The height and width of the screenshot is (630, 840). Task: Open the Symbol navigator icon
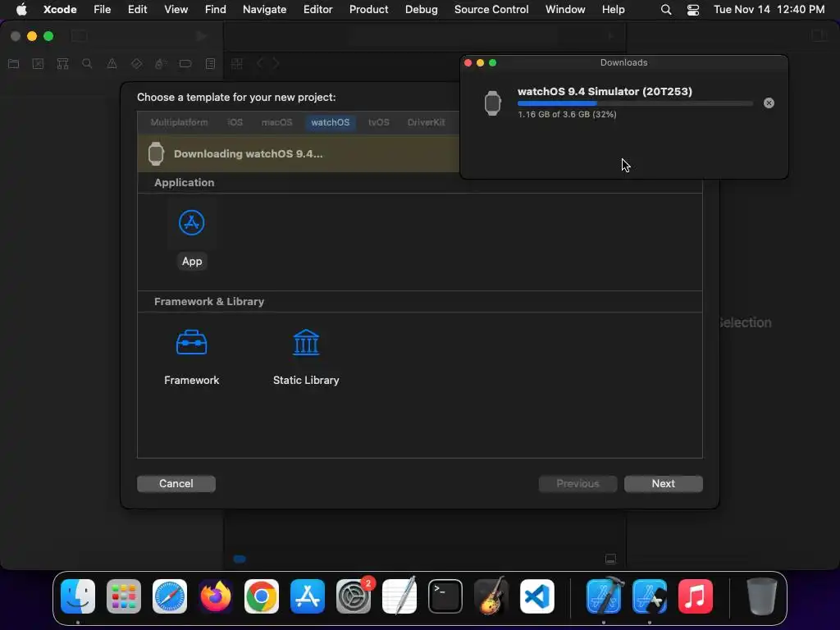pos(62,64)
